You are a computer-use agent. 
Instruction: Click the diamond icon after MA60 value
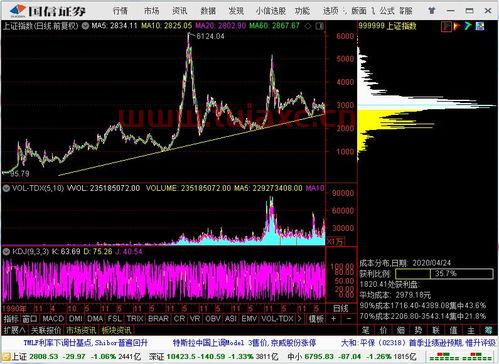(309, 26)
